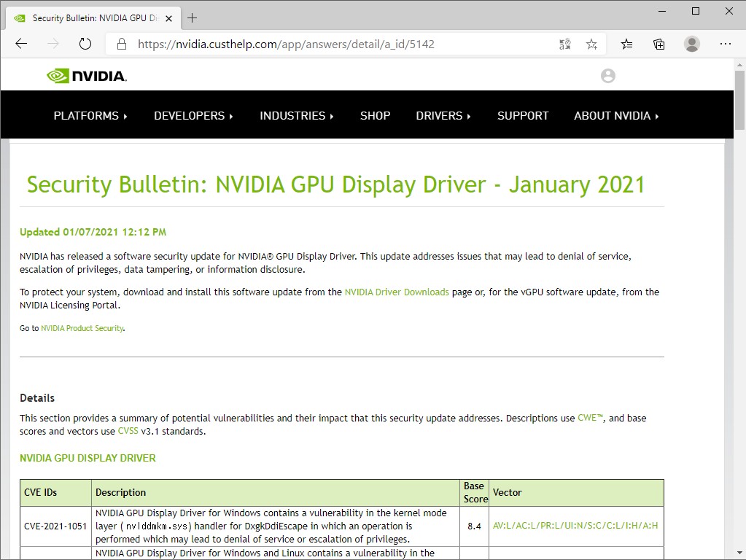Open the NVIDIA account user icon
746x560 pixels.
(607, 76)
